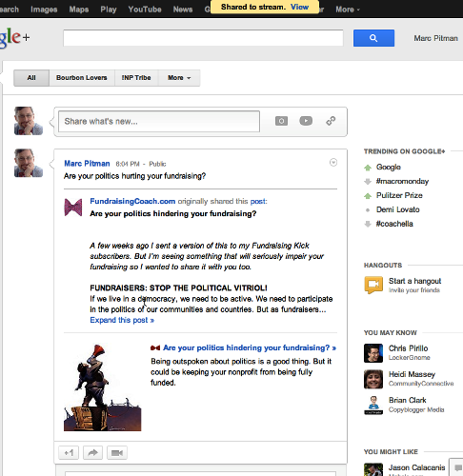
Task: Click Pulitzer Prize trending topic
Action: (399, 195)
